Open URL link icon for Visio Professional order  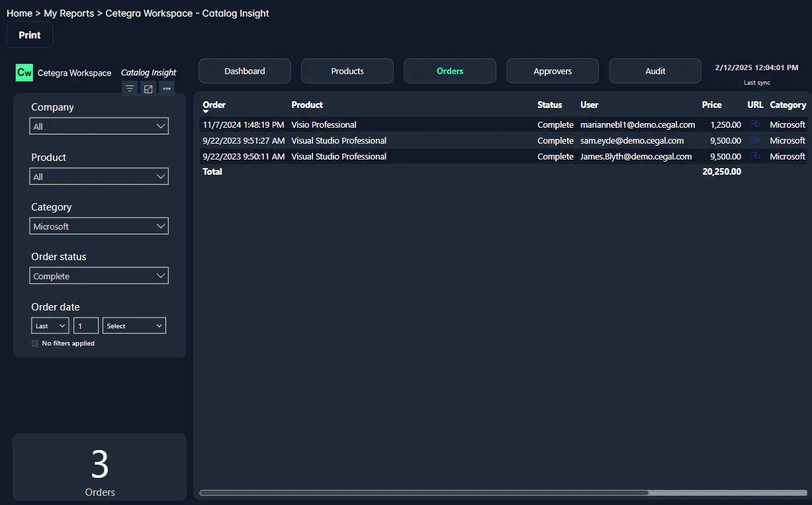pyautogui.click(x=755, y=124)
